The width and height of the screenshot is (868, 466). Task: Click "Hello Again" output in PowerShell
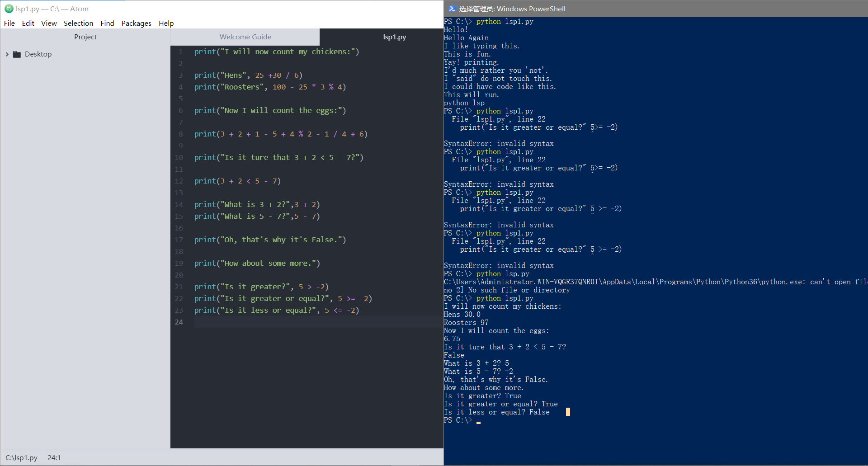[x=466, y=38]
